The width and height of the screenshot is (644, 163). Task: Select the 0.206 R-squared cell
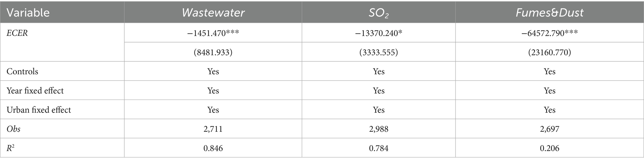pyautogui.click(x=550, y=148)
